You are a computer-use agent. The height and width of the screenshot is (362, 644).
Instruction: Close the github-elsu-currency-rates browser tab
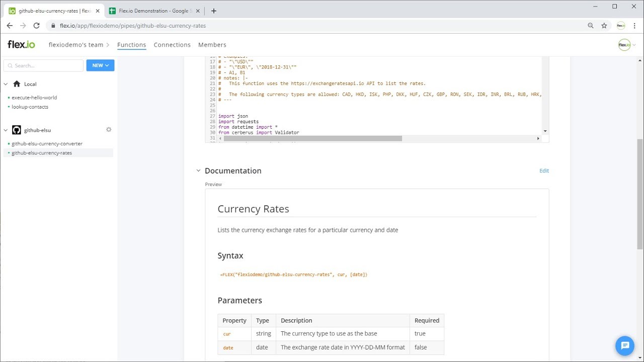[x=98, y=11]
